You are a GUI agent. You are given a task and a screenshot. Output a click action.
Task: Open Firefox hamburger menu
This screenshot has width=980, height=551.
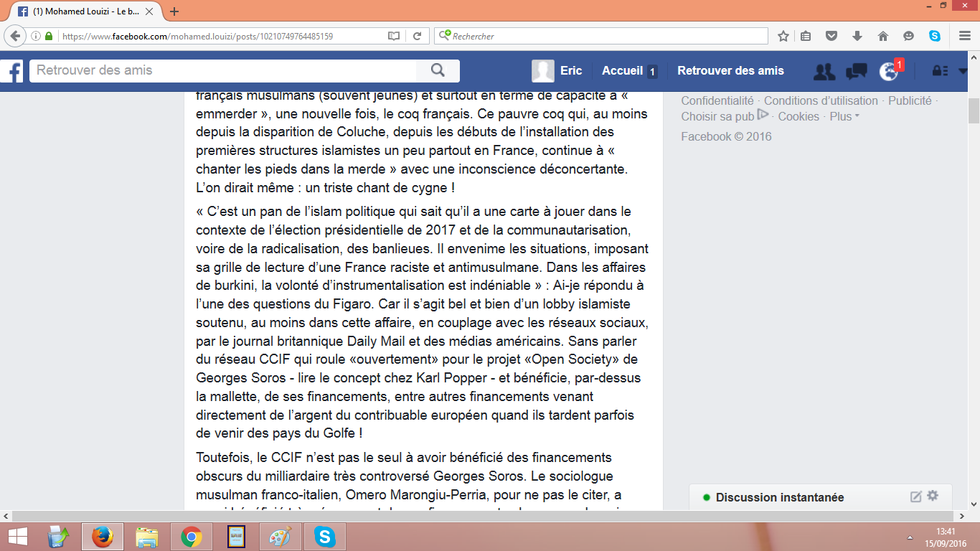pos(964,36)
